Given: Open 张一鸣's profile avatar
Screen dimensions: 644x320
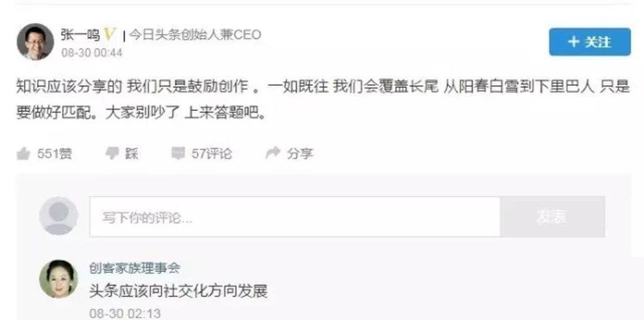Looking at the screenshot, I should 35,42.
